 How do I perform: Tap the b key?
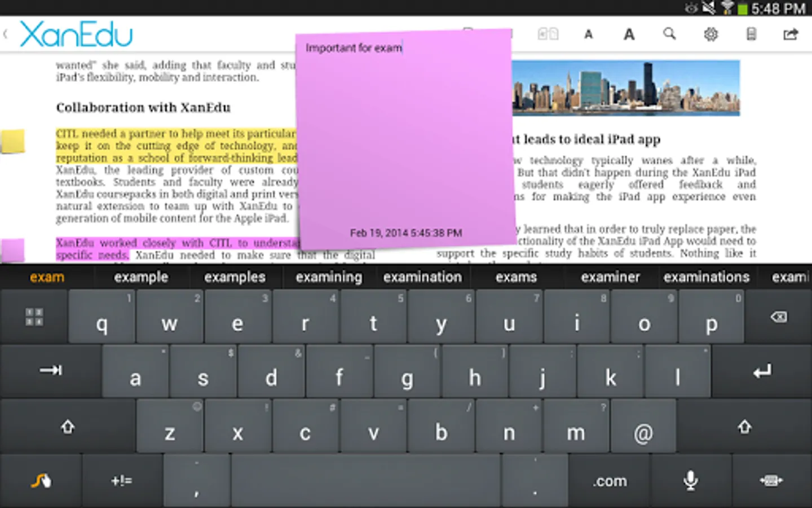click(440, 427)
